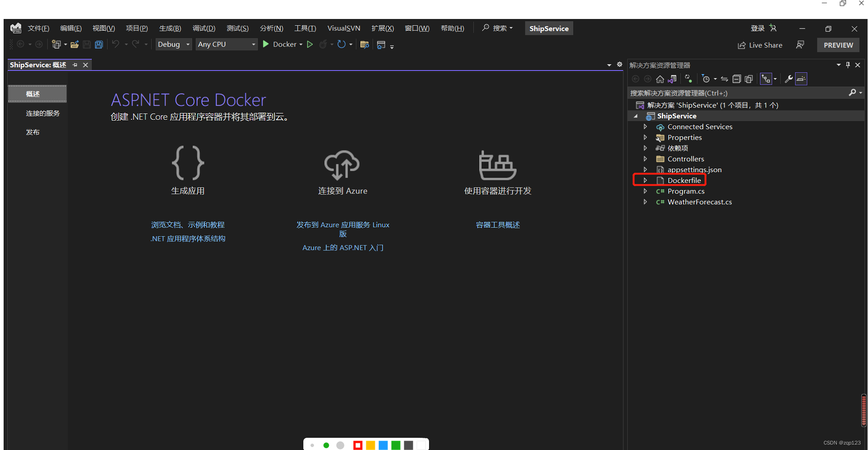Screen dimensions: 868x450
Task: Pin the Solution Explorer panel
Action: [x=848, y=65]
